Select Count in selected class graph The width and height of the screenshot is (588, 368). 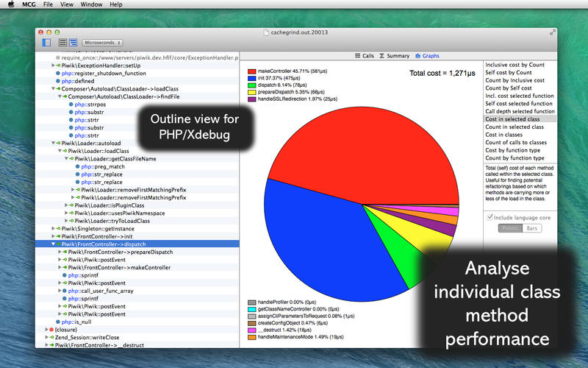point(520,127)
